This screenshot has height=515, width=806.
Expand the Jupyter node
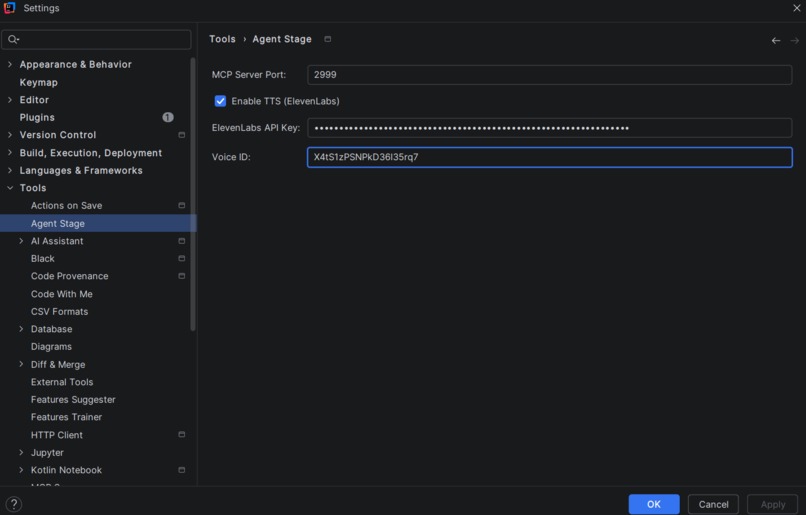coord(21,452)
